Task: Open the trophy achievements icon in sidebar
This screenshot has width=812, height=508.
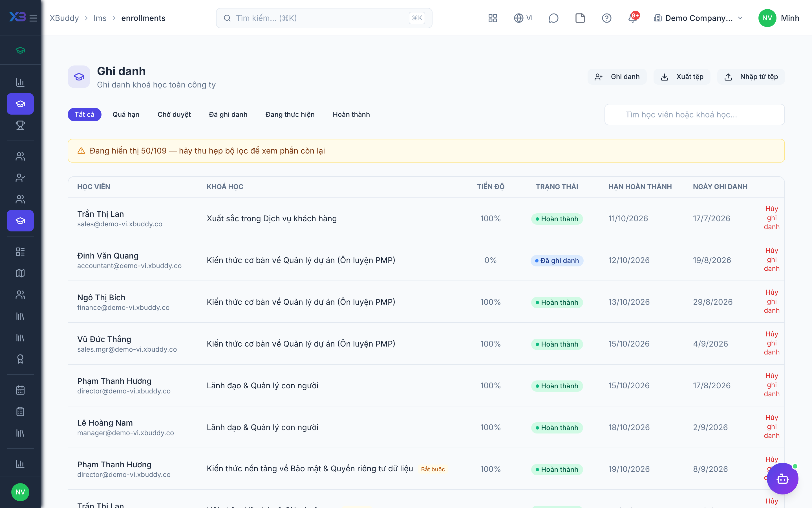Action: [20, 125]
